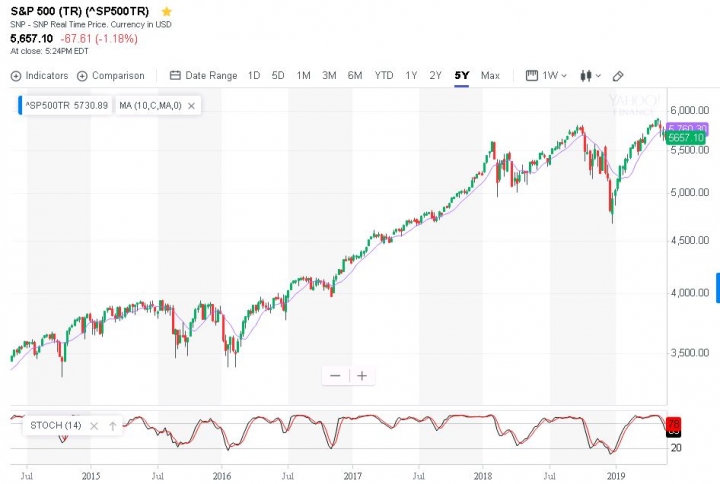The width and height of the screenshot is (720, 484).
Task: Click the 5,657.10 closing price
Action: tap(32, 39)
